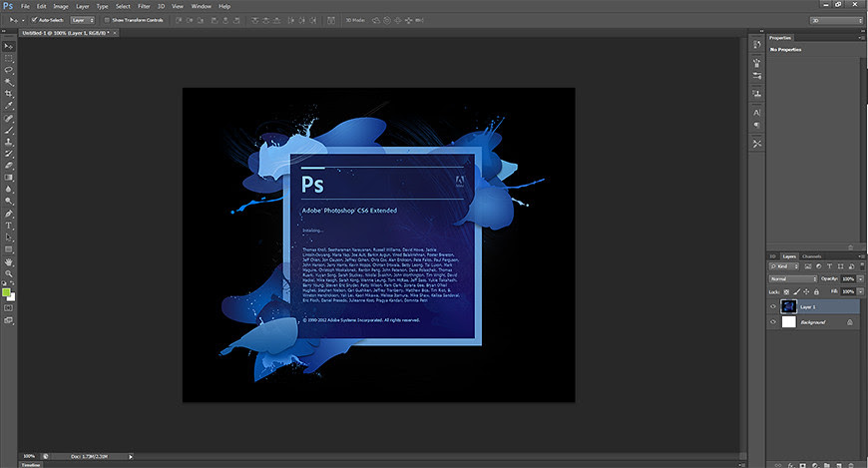868x468 pixels.
Task: Toggle the type layers filter icon
Action: tap(829, 266)
